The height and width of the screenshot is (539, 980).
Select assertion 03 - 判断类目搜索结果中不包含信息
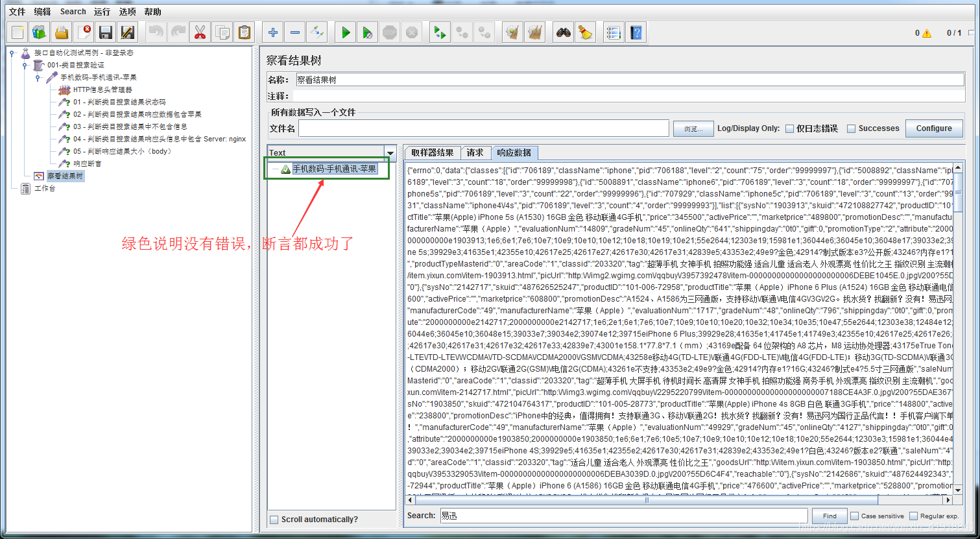coord(130,127)
